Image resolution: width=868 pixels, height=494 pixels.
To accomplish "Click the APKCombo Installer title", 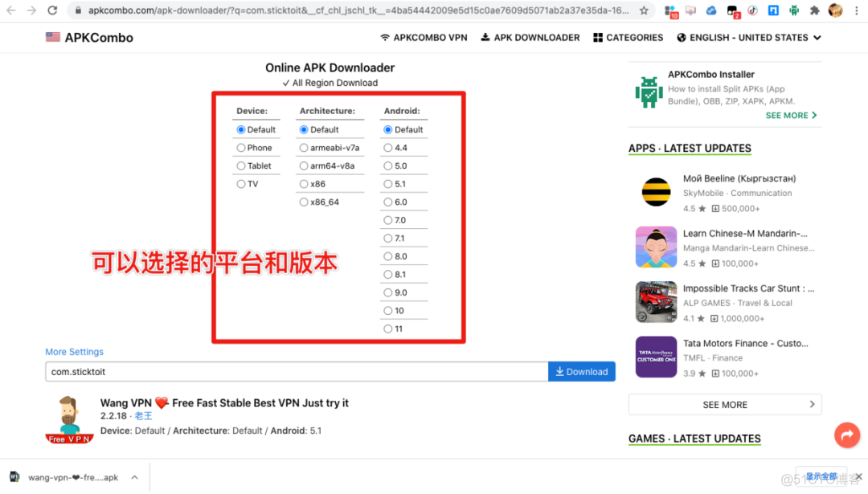I will click(710, 74).
